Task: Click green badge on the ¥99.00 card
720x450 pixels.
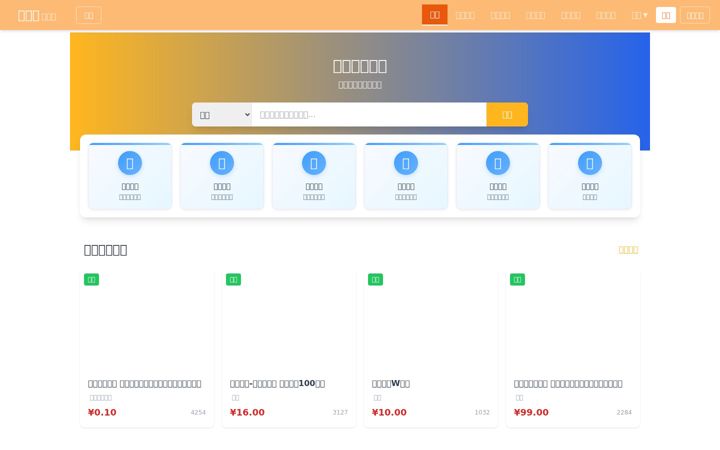Action: [x=517, y=280]
